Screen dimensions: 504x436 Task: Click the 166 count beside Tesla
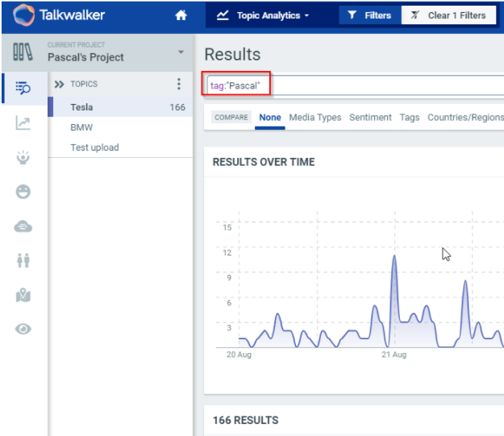(x=177, y=107)
